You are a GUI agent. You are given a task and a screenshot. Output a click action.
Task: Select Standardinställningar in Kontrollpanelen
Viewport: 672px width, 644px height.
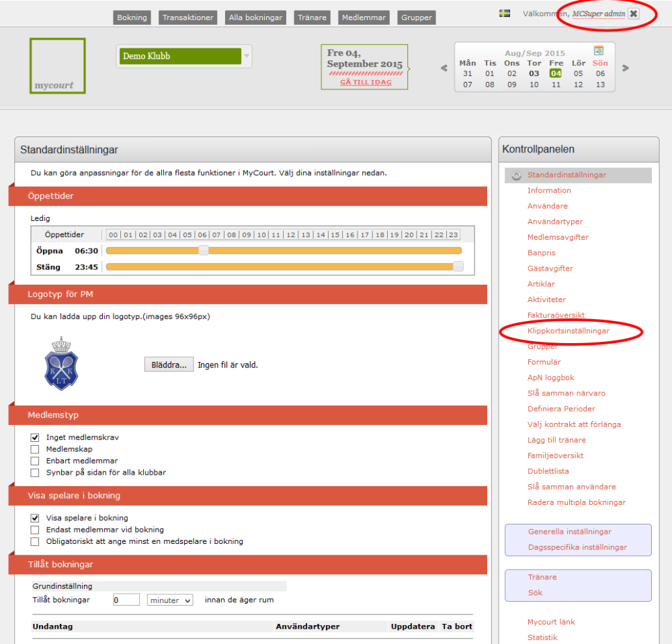click(578, 175)
